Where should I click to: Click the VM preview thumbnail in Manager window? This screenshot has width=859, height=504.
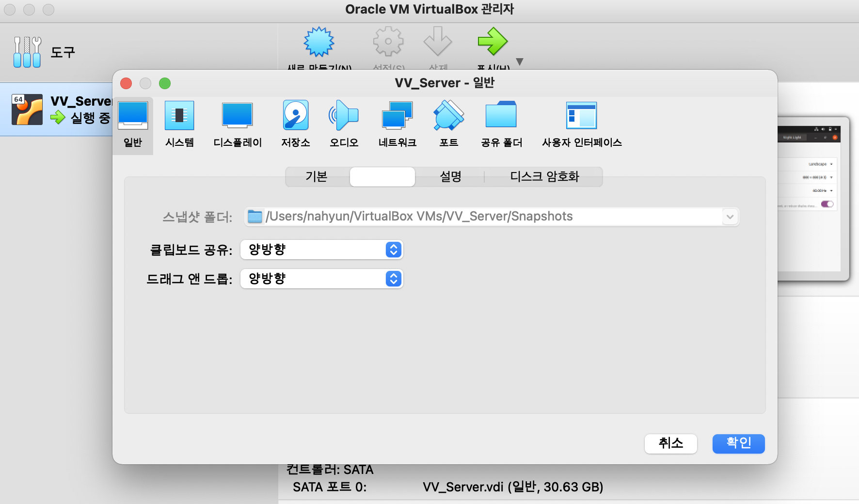pos(813,199)
